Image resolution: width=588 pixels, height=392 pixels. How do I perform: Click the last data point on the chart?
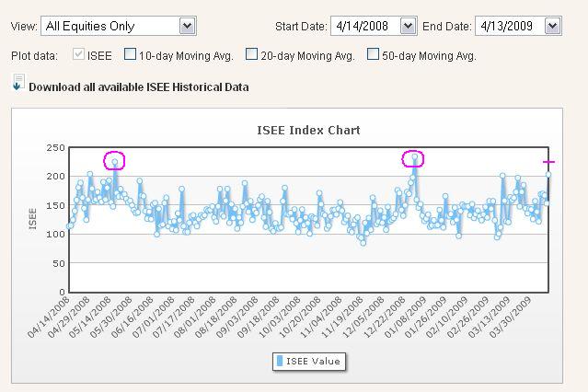[548, 173]
